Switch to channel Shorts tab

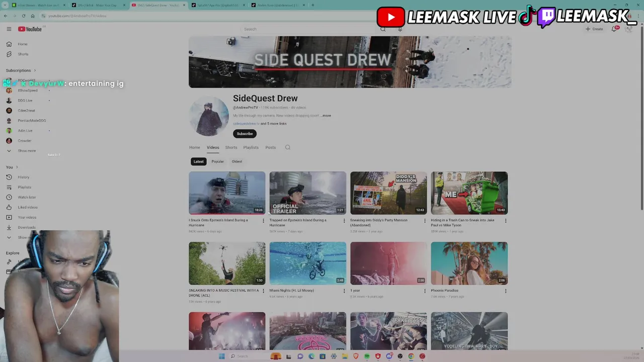(x=231, y=147)
